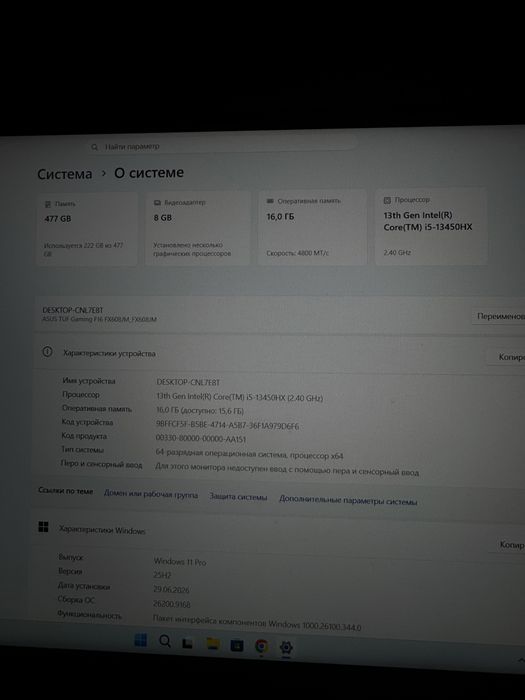Click the chip icon beside Процессор
525x700 pixels.
387,200
